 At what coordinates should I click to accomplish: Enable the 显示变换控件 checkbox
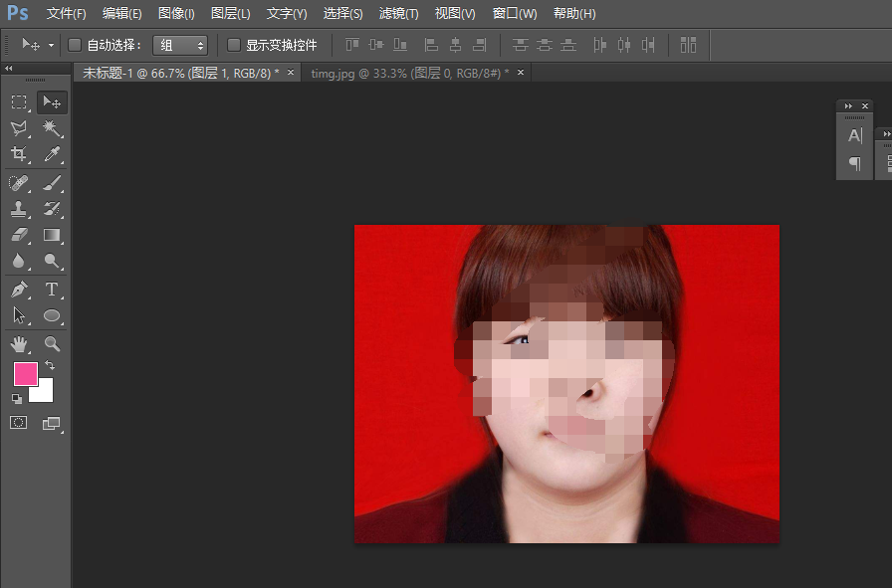click(x=234, y=44)
